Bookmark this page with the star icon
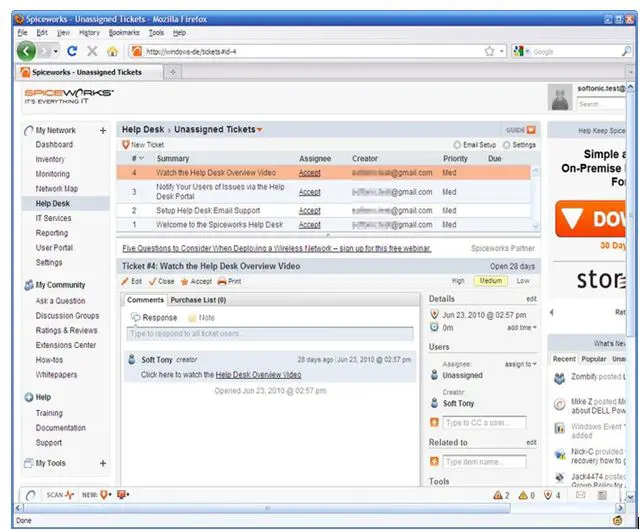640x530 pixels. pos(489,51)
